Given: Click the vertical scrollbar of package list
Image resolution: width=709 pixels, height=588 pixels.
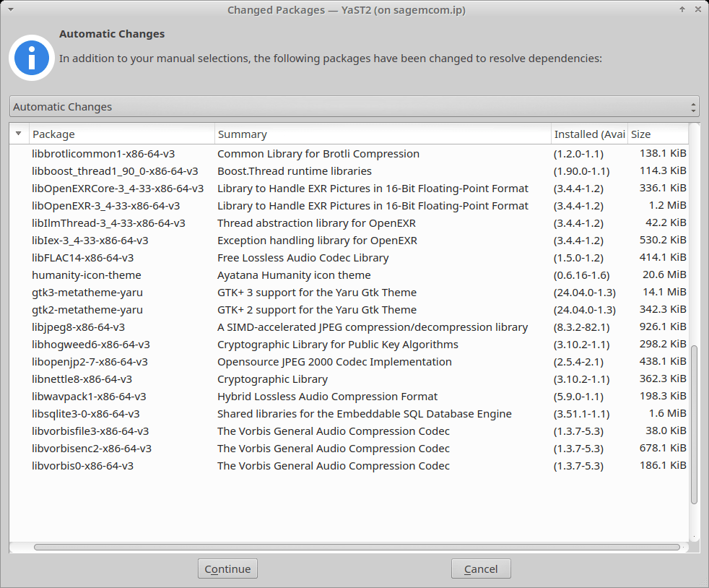Looking at the screenshot, I should (694, 423).
